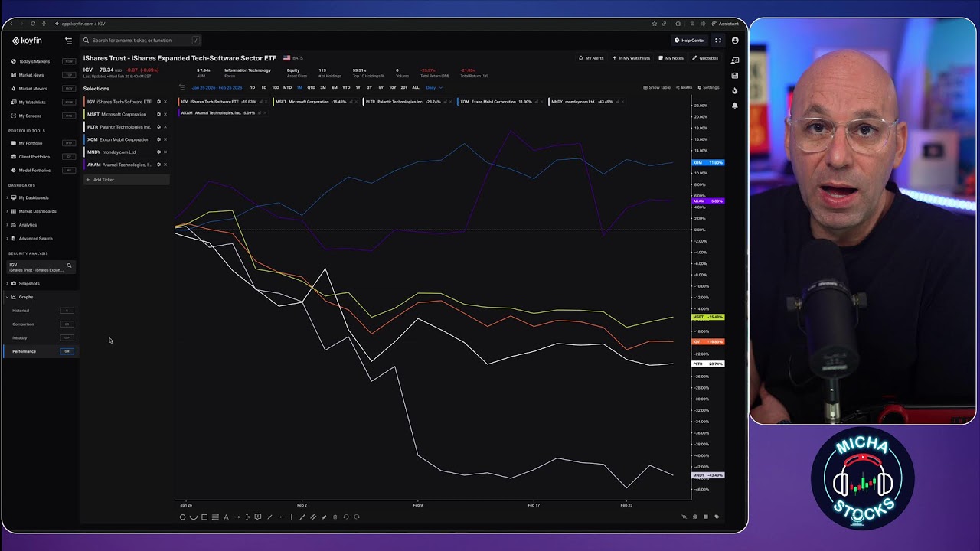The image size is (980, 551).
Task: Click the Add Ticker button
Action: coord(126,180)
